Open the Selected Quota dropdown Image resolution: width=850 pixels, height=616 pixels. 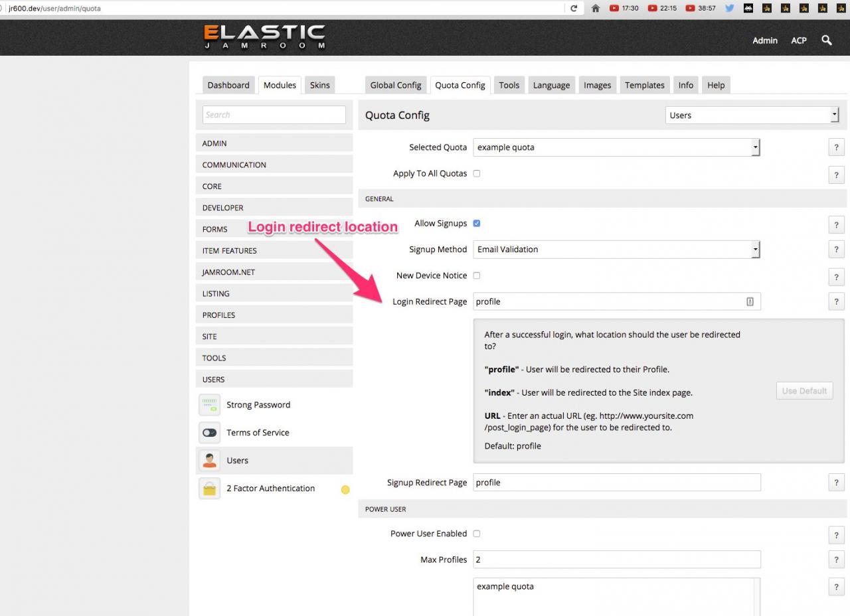[616, 147]
